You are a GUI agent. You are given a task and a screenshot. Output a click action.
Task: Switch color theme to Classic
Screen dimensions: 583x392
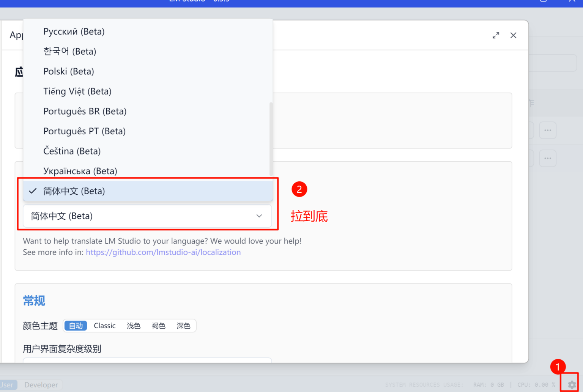105,326
